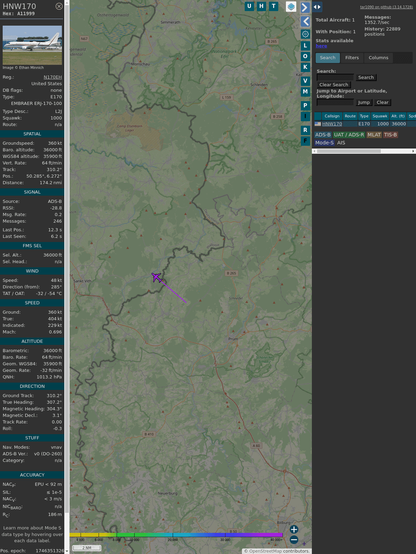Expand sidebar with right chevron button
This screenshot has width=416, height=554.
[x=305, y=7]
